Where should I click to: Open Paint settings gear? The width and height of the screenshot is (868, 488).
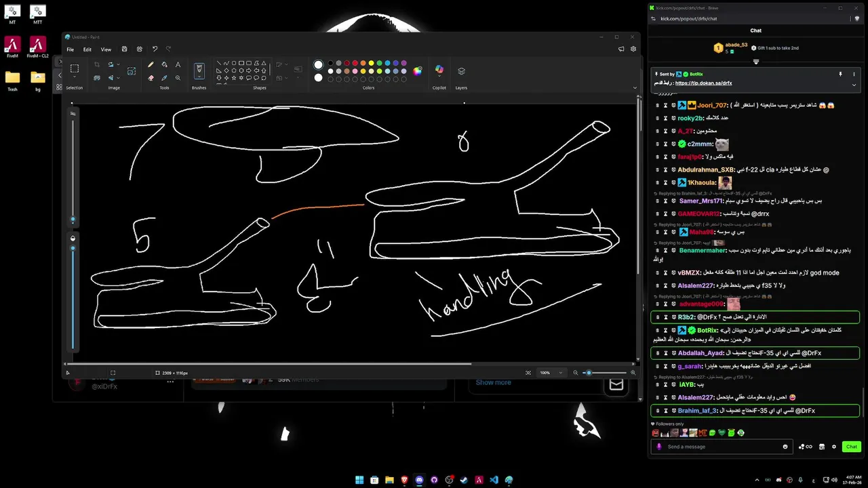click(633, 49)
